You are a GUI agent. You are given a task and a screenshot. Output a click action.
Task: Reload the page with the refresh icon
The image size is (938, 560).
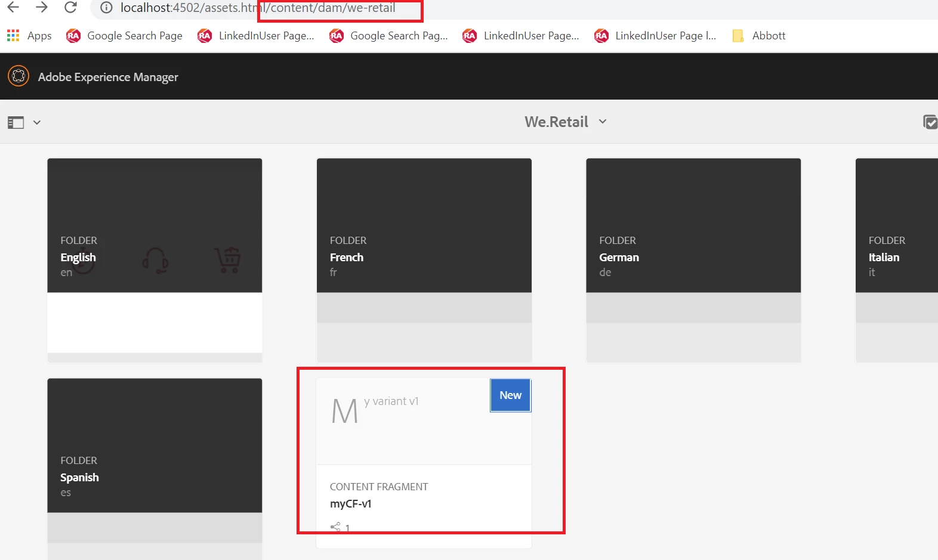point(70,7)
